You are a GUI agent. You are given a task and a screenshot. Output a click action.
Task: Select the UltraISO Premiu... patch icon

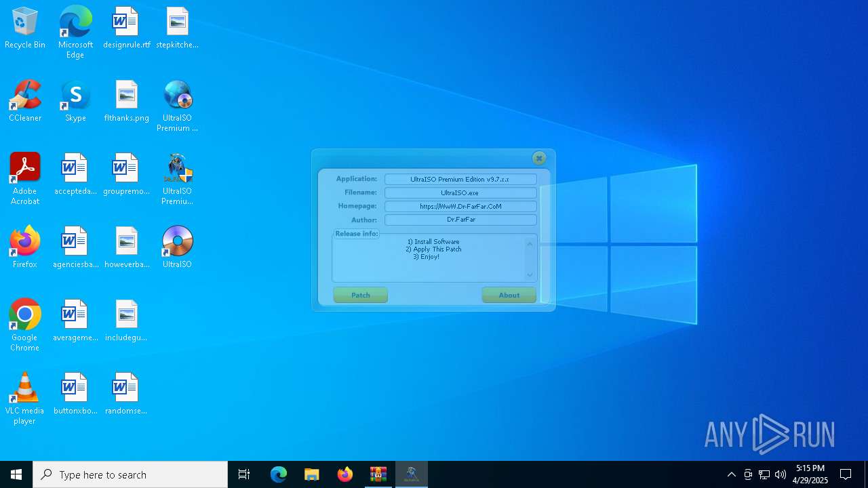coord(177,180)
